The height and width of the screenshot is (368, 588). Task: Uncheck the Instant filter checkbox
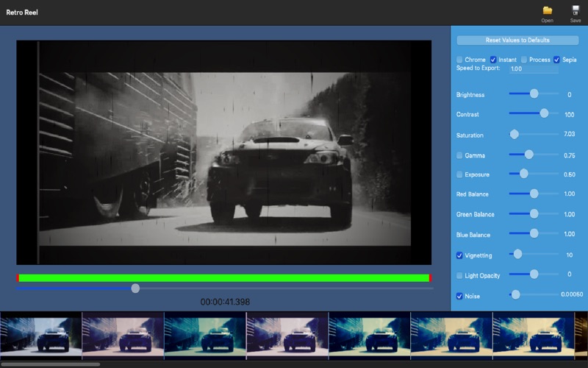click(493, 60)
